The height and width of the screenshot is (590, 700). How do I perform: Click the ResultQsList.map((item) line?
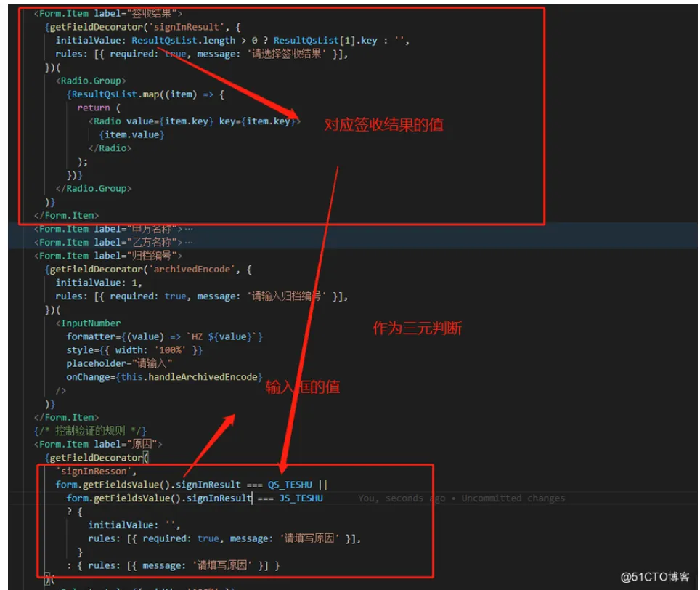click(145, 94)
